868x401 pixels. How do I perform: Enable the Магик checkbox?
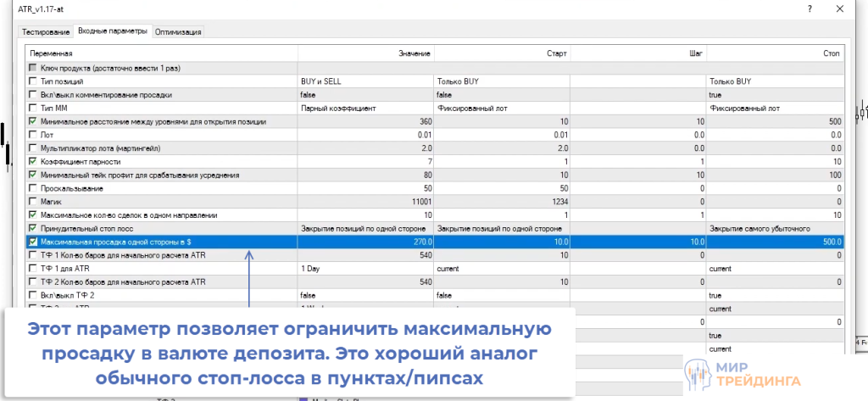33,202
